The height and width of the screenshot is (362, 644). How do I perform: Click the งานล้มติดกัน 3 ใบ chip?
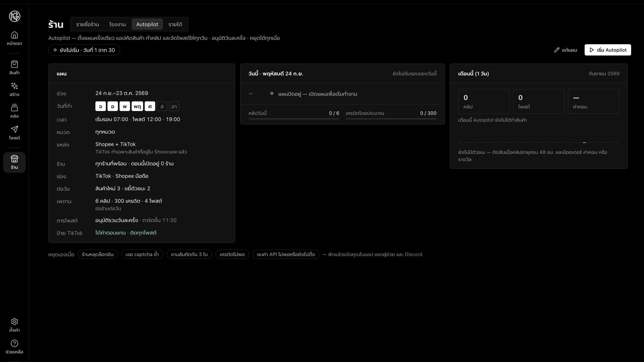(x=189, y=254)
